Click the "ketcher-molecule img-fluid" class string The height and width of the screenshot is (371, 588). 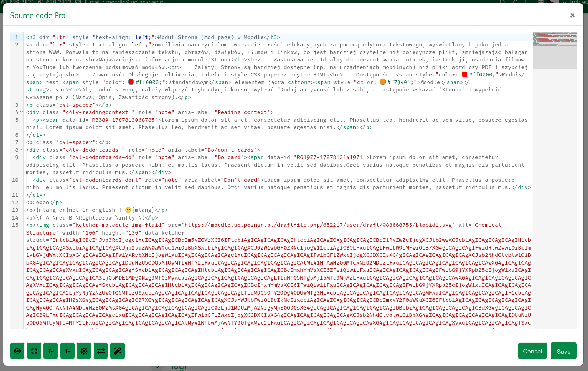[x=118, y=225]
